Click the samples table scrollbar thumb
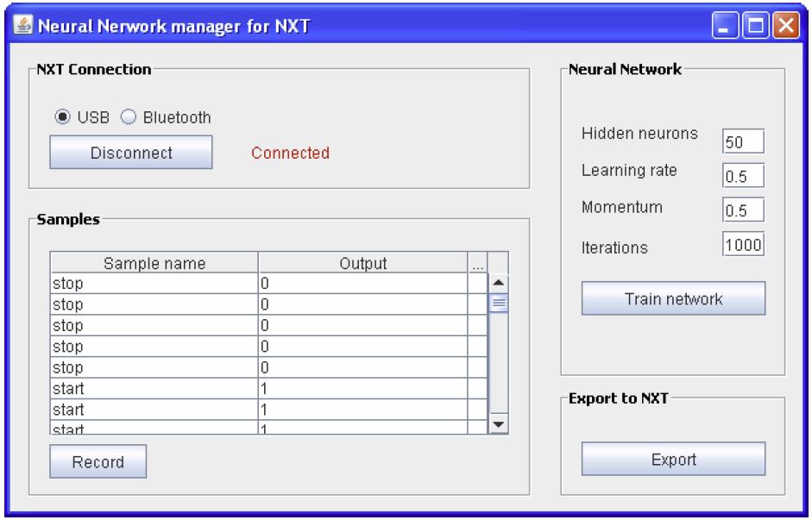This screenshot has width=812, height=520. pyautogui.click(x=498, y=303)
